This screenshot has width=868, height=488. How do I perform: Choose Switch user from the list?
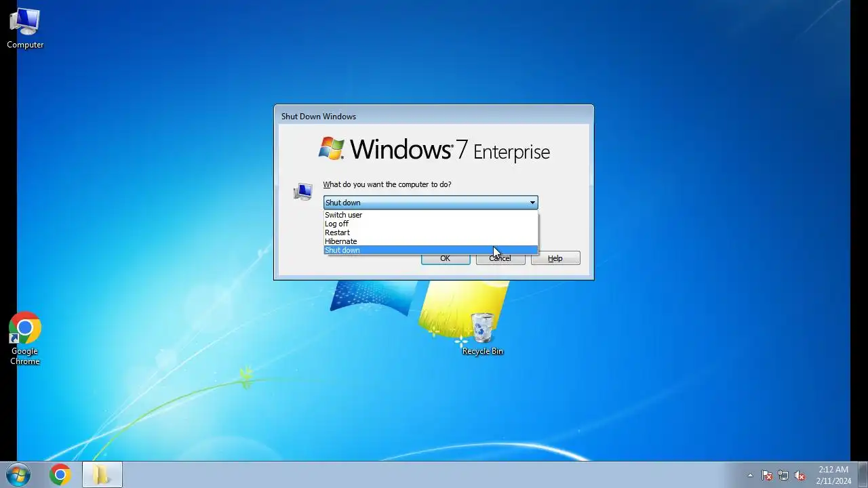point(431,215)
